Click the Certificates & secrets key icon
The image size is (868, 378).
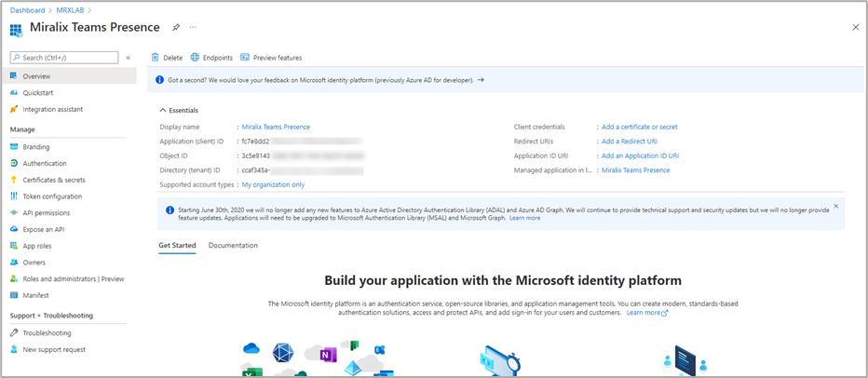pyautogui.click(x=14, y=180)
